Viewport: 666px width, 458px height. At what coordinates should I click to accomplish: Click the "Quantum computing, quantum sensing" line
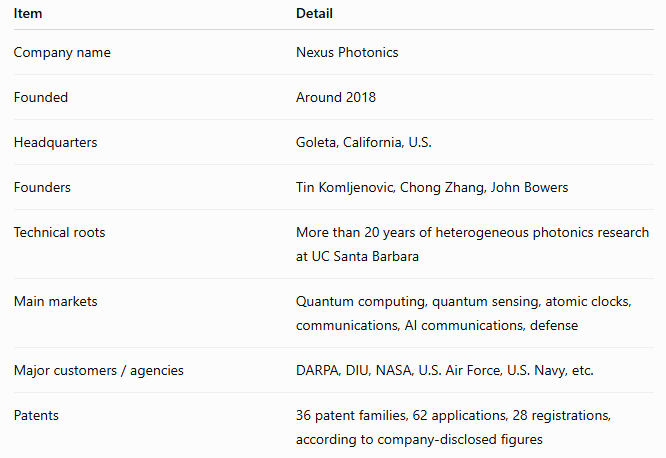(464, 302)
